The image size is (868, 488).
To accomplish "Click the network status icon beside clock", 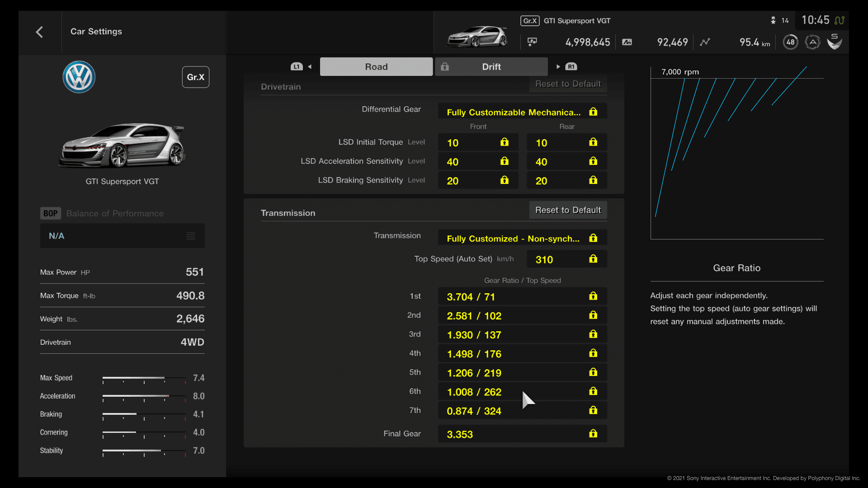I will coord(840,20).
